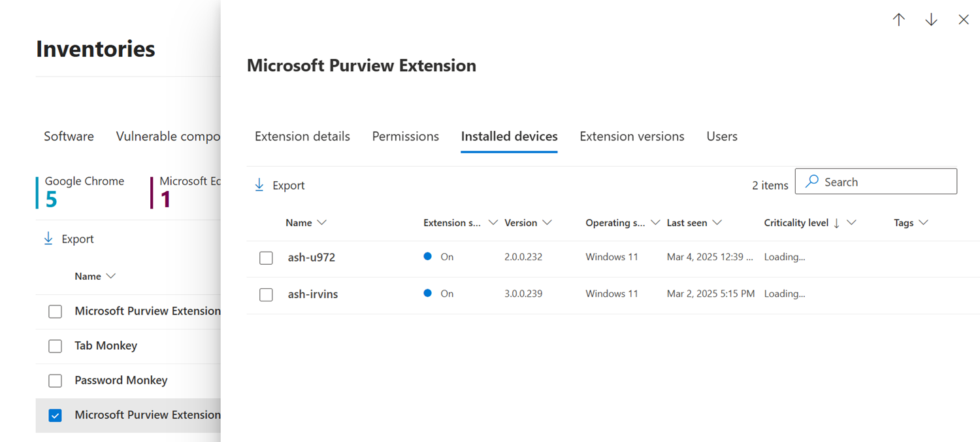This screenshot has height=442, width=980.
Task: Select the Installed devices tab
Action: [509, 136]
